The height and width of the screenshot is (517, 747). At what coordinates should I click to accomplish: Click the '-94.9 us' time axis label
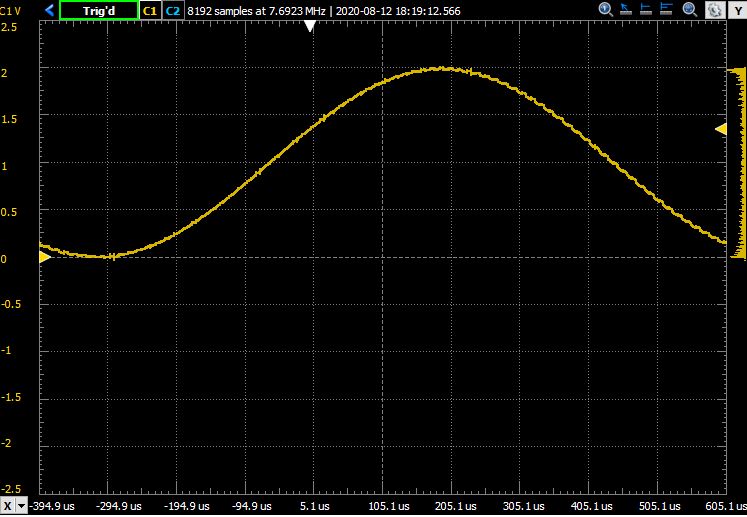252,506
